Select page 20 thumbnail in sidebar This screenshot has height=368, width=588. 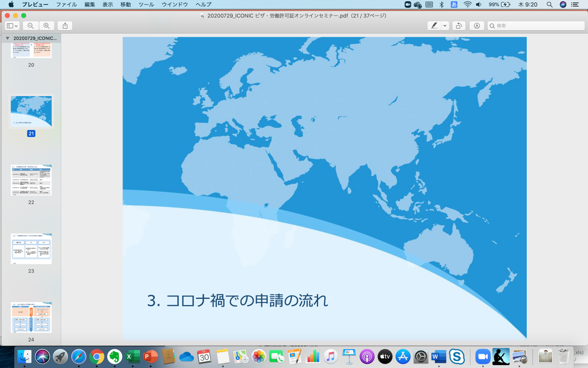point(31,50)
